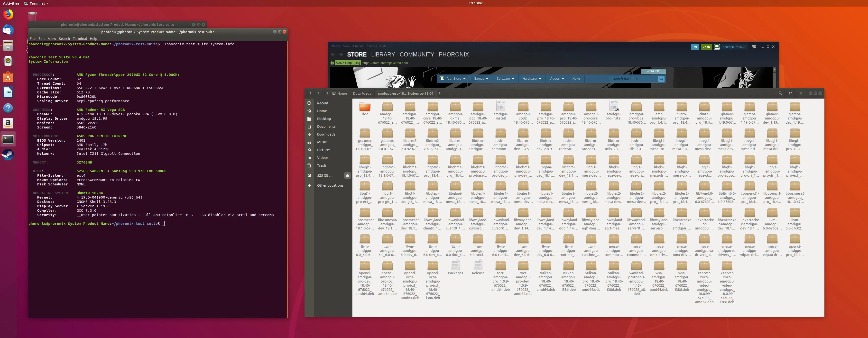Click into the 'search the store' field

pos(634,79)
